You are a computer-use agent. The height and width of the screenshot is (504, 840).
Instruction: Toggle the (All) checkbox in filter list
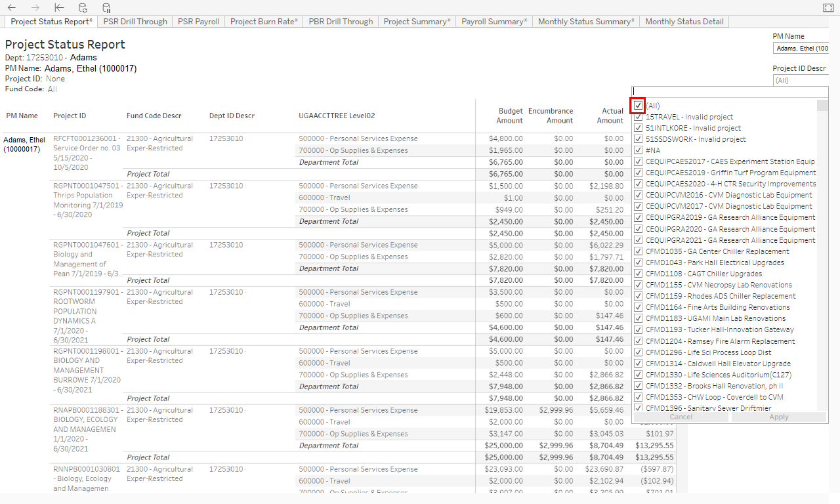click(x=638, y=106)
